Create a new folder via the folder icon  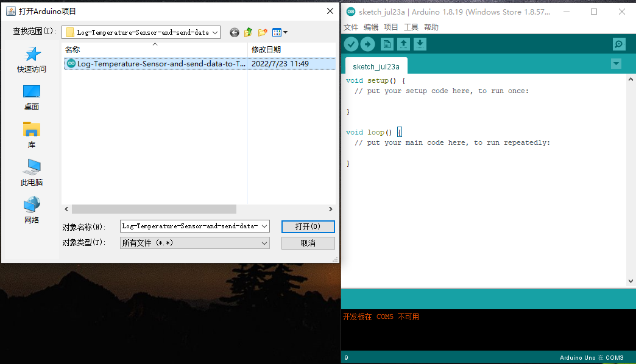263,32
